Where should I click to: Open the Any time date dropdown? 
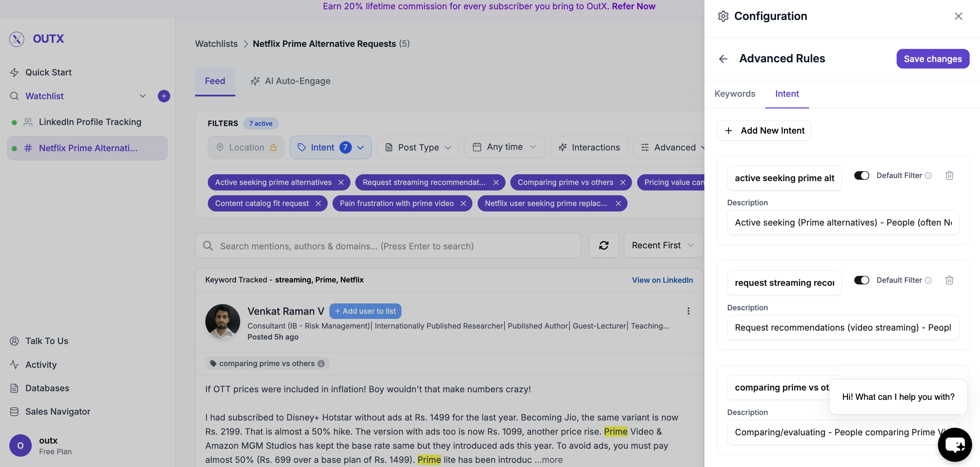(504, 147)
